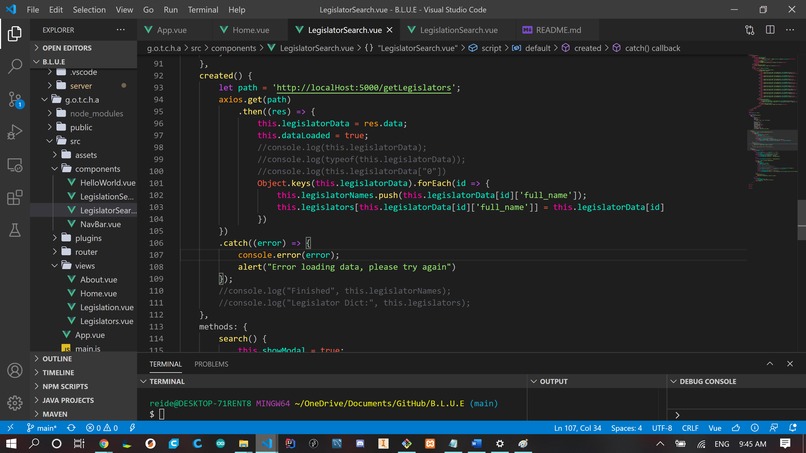Synchronize changes in status bar
Image resolution: width=806 pixels, height=453 pixels.
71,428
